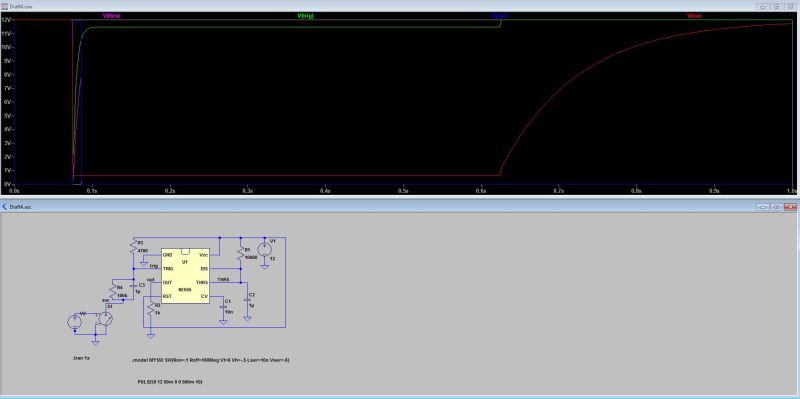Select the voltage-controlled switch S1 symbol
Screen dimensions: 800x399
click(105, 319)
